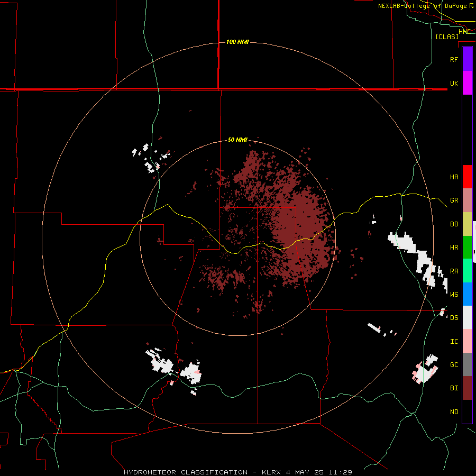
Task: Click the BD legend label
Action: (x=454, y=224)
